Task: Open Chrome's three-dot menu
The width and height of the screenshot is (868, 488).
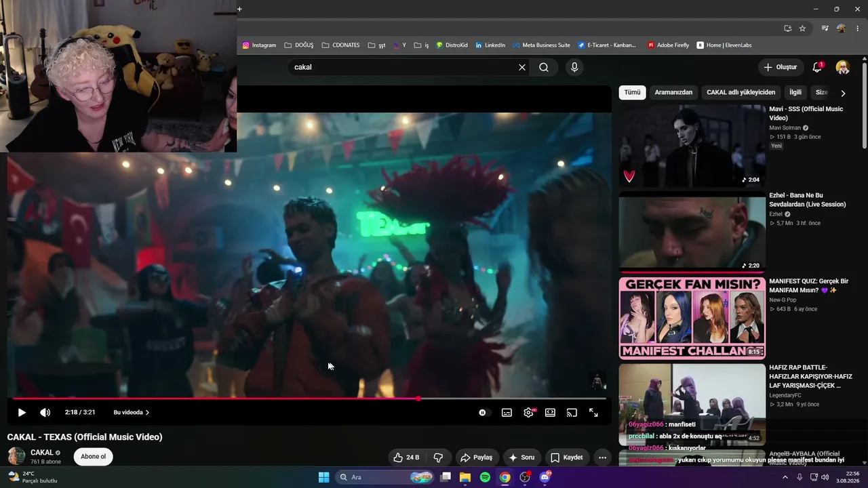Action: click(858, 28)
